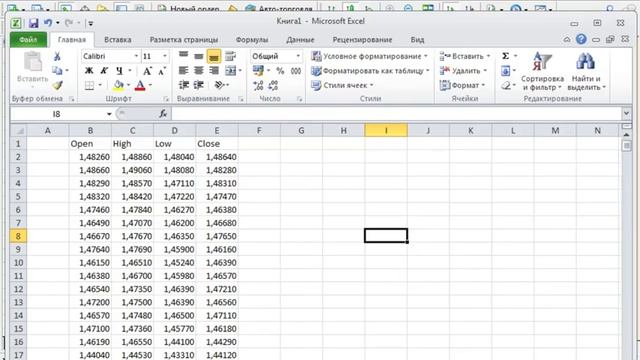Apply comma 000 style format
This screenshot has width=640, height=360.
coord(296,71)
